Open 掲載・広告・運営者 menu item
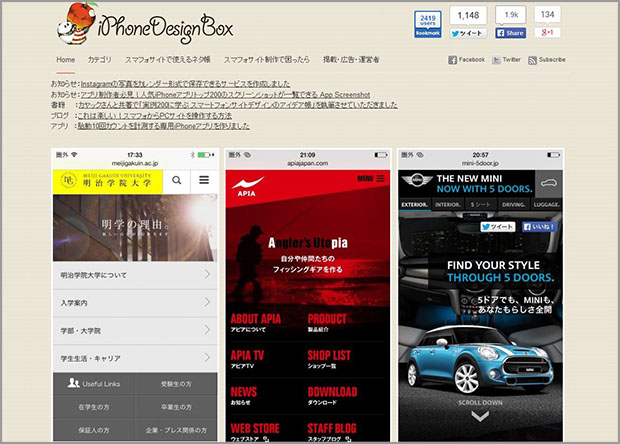The image size is (620, 444). tap(351, 60)
